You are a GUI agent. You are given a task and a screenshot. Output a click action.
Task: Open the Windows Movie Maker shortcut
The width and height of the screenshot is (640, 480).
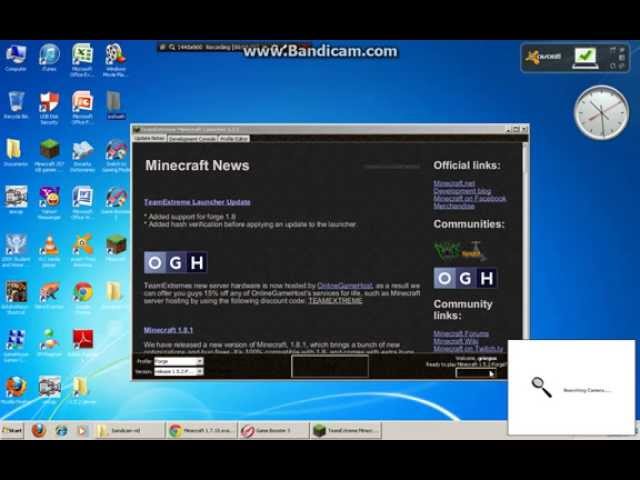point(115,60)
